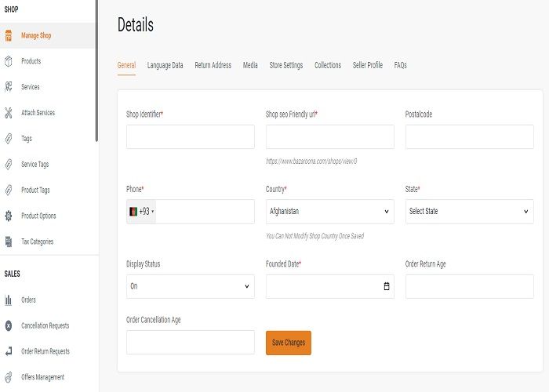The image size is (549, 392).
Task: Open Offers Management in the sidebar
Action: [42, 377]
